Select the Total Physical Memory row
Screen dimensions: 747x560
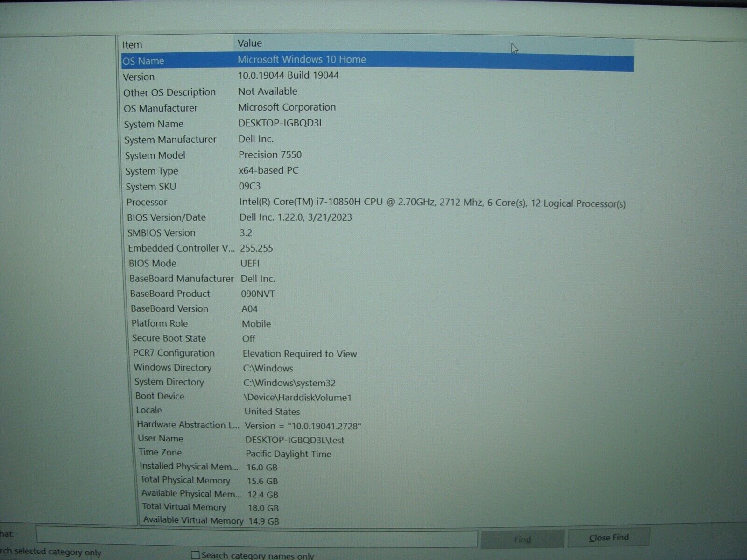377,480
